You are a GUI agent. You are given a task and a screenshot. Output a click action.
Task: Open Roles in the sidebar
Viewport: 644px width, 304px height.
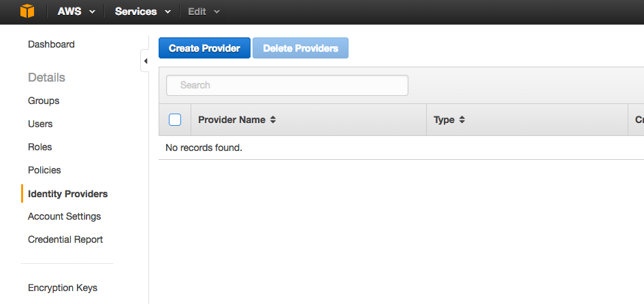click(x=40, y=147)
